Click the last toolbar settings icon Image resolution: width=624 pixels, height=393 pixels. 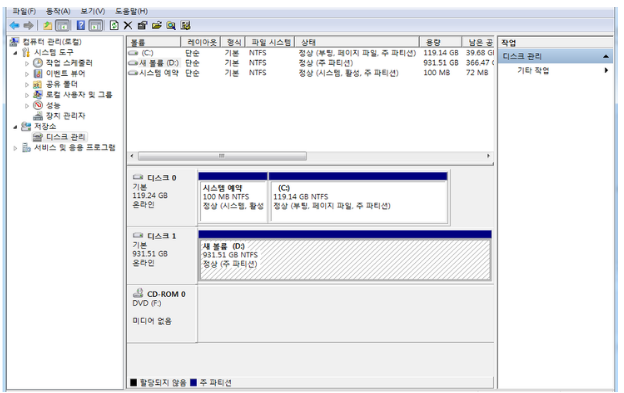(185, 26)
